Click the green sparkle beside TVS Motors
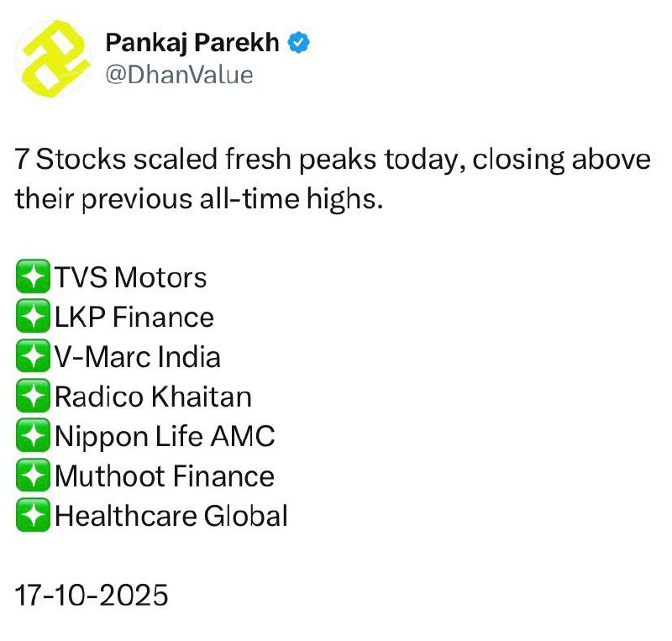This screenshot has width=672, height=641. click(32, 277)
